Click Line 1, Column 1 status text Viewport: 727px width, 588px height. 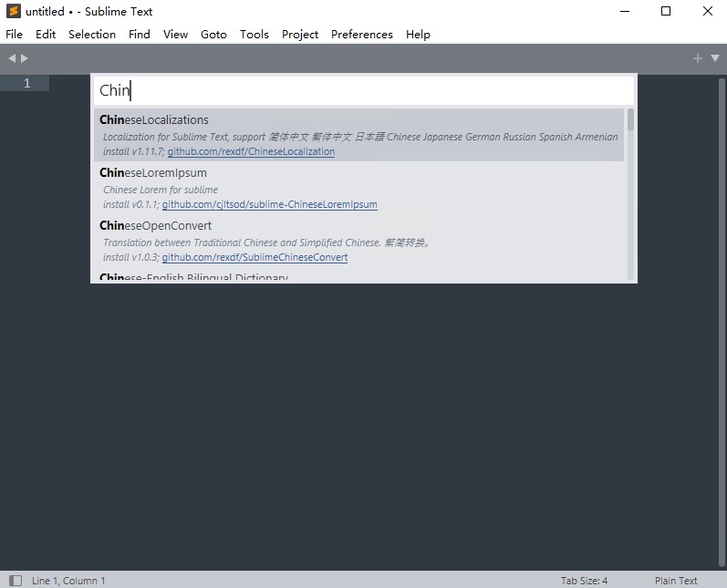68,581
